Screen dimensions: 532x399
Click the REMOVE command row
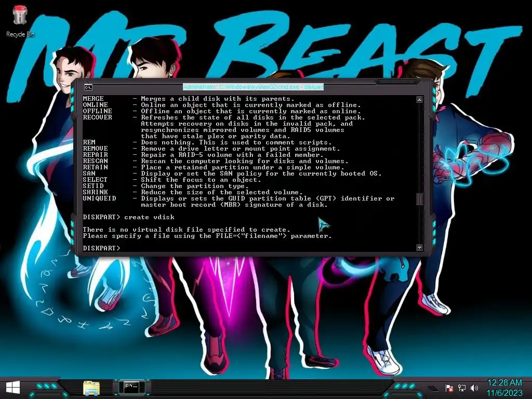[211, 149]
